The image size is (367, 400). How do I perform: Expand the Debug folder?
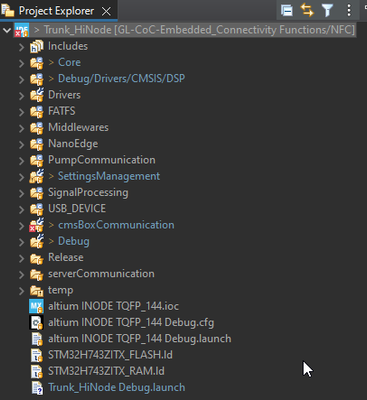(22, 242)
